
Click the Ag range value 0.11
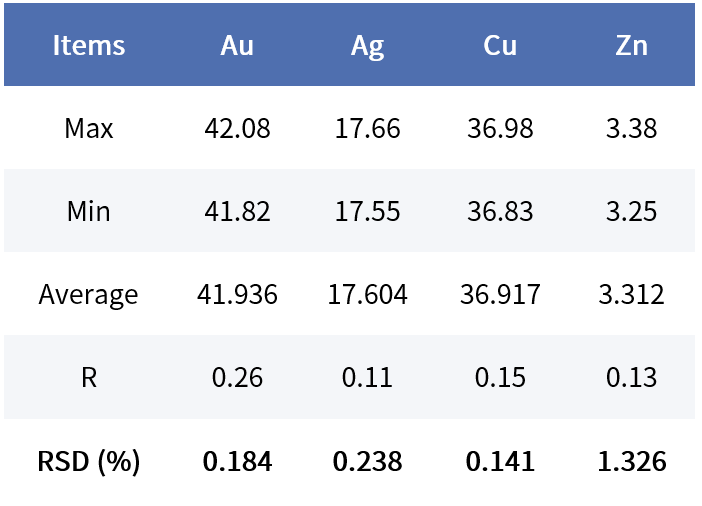367,377
